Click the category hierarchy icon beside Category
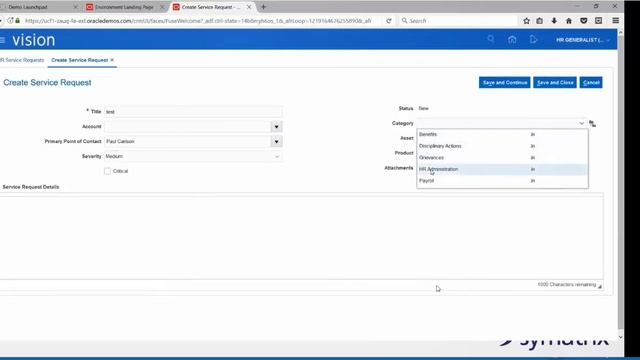The height and width of the screenshot is (360, 640). click(592, 124)
